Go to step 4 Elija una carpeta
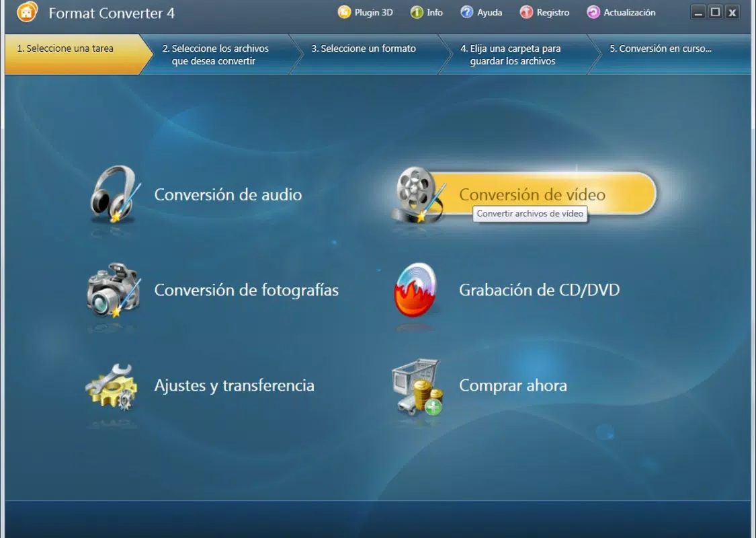 point(518,54)
